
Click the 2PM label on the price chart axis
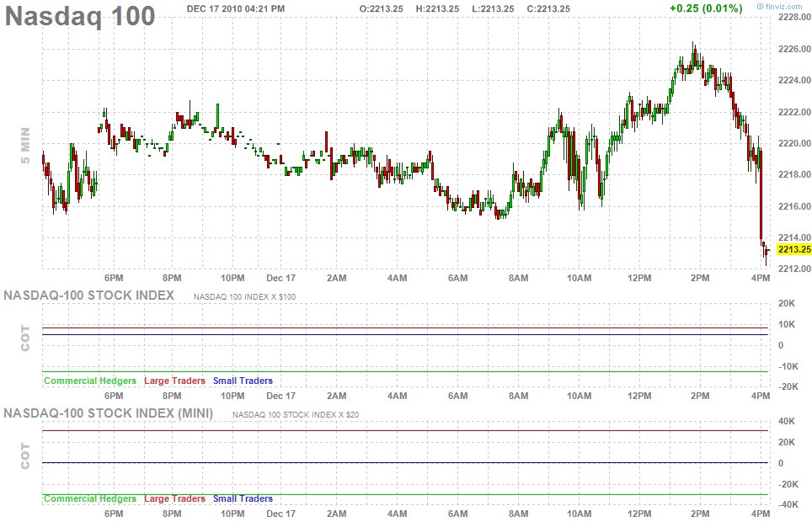(x=700, y=278)
